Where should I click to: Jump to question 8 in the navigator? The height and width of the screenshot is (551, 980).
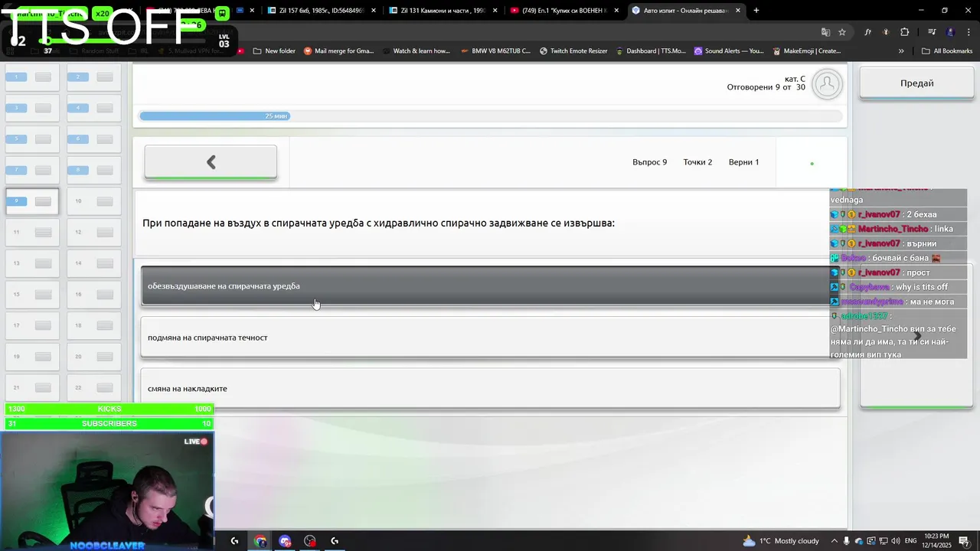click(x=93, y=170)
